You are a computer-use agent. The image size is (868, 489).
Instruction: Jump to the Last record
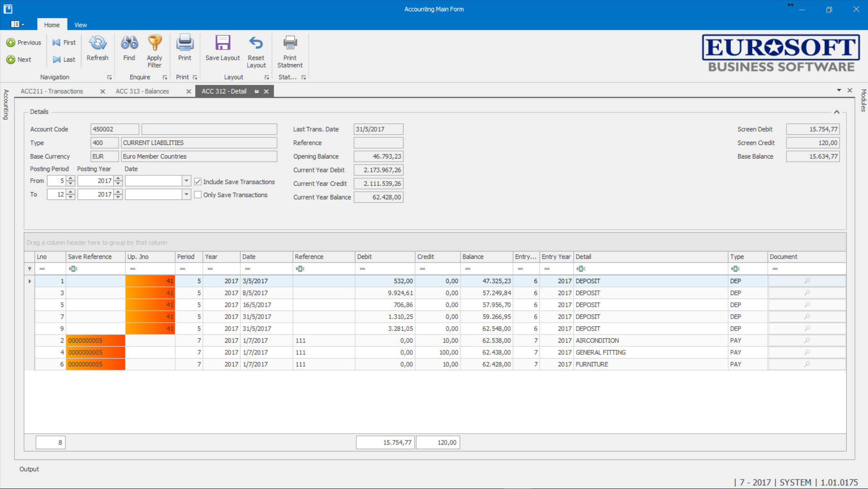click(64, 59)
